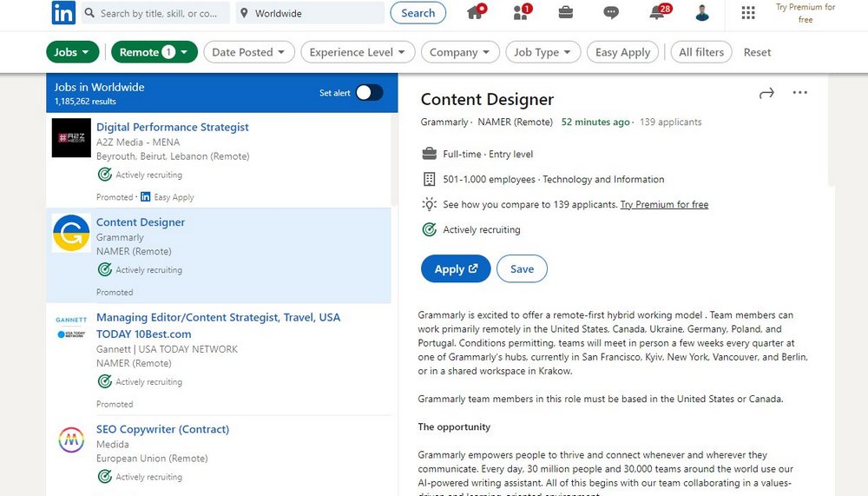Share the Content Designer job arrow
This screenshot has width=868, height=496.
tap(766, 93)
